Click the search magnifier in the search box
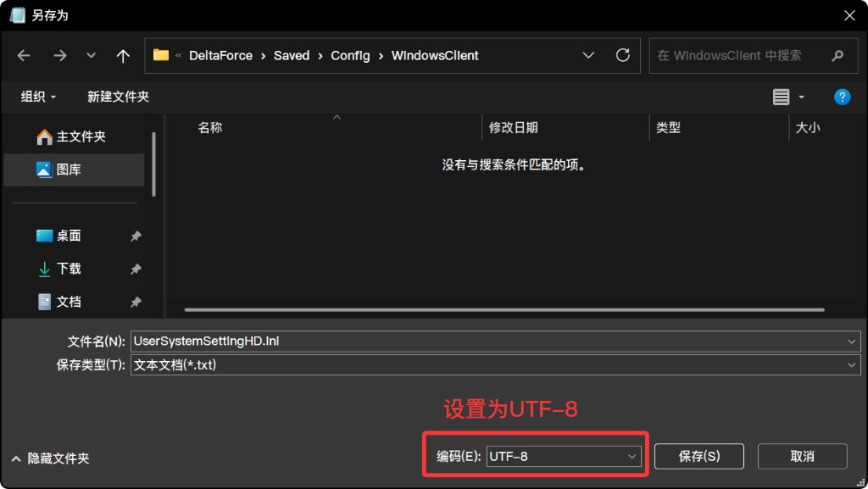 [837, 55]
